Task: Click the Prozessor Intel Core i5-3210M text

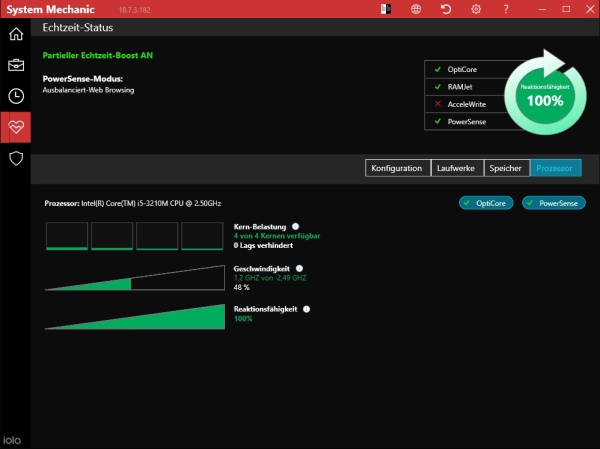Action: 133,203
